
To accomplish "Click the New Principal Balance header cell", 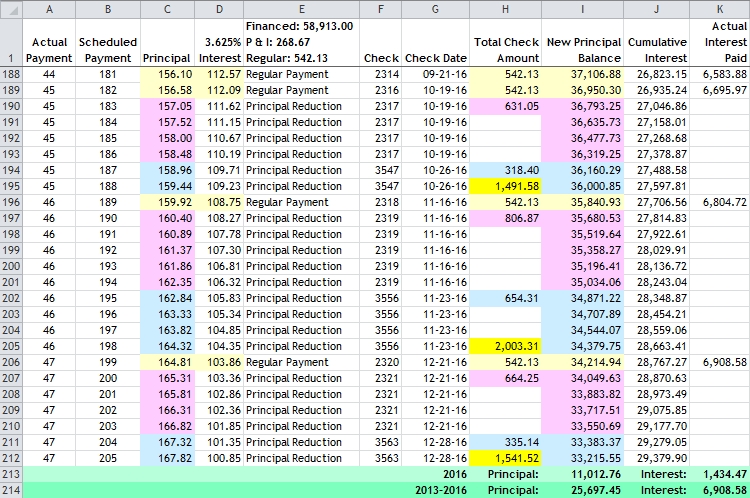I will pos(583,42).
